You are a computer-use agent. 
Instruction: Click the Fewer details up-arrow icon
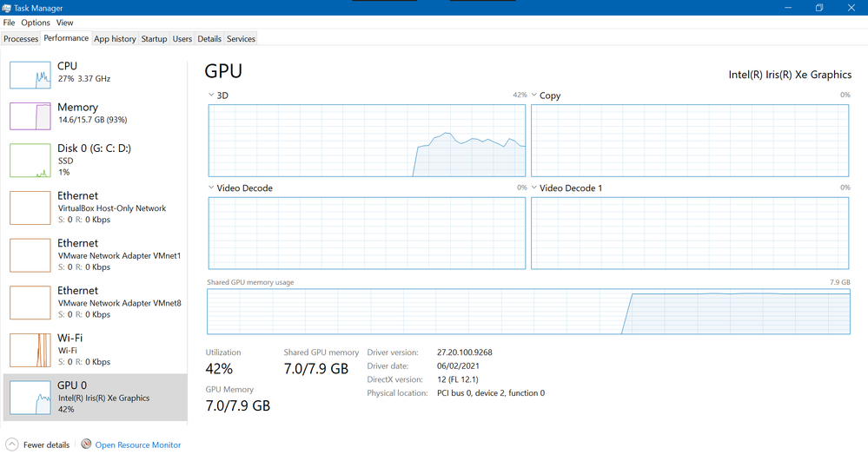11,445
